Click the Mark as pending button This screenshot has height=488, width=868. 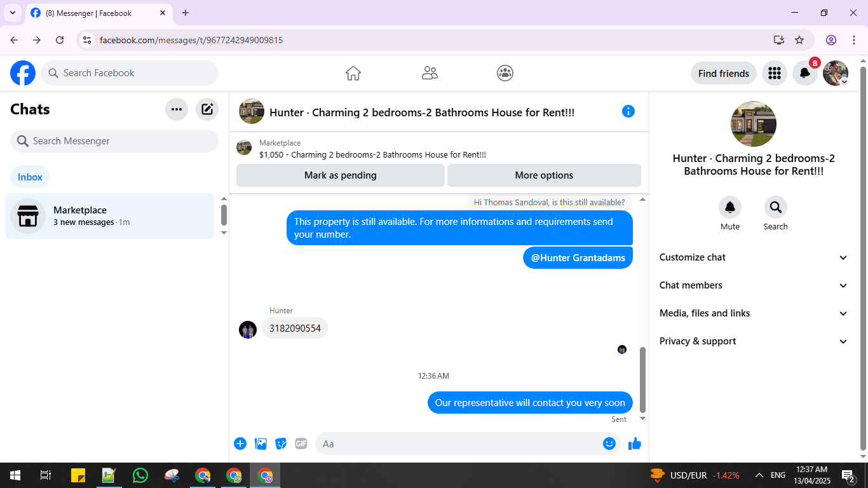[x=340, y=175]
